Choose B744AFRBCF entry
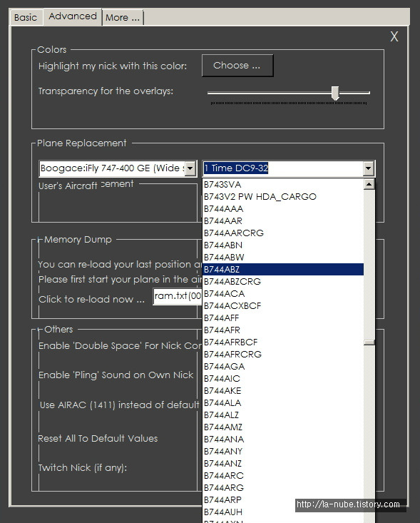Screen dimensions: 420x523 pos(282,342)
